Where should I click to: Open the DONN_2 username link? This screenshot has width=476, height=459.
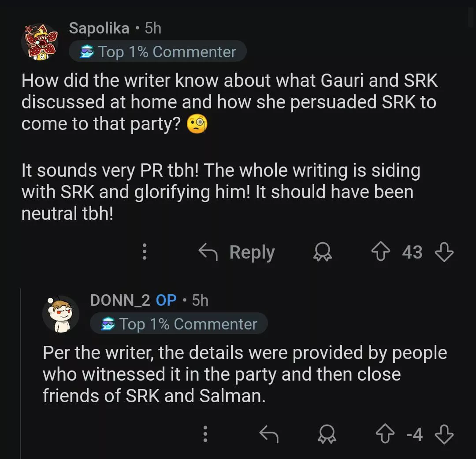120,300
